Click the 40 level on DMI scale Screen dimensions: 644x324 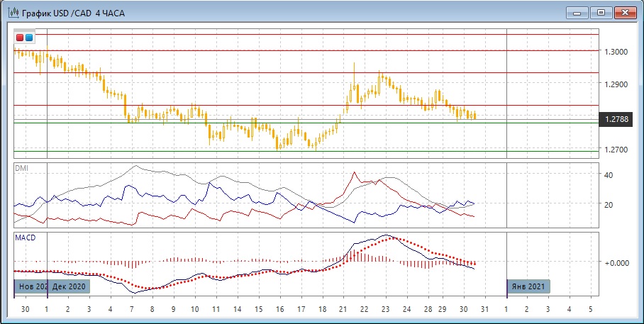(x=608, y=174)
